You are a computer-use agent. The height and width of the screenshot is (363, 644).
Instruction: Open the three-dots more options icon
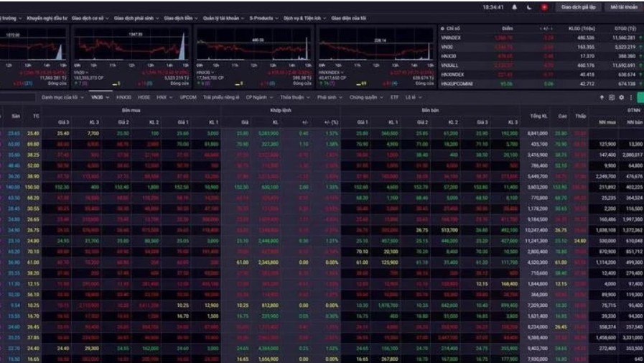click(631, 98)
